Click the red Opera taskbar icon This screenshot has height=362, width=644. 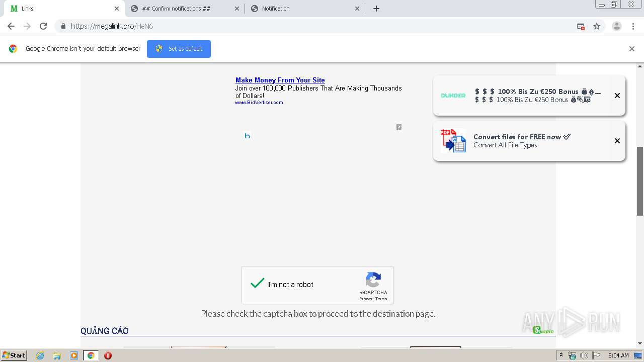tap(108, 355)
